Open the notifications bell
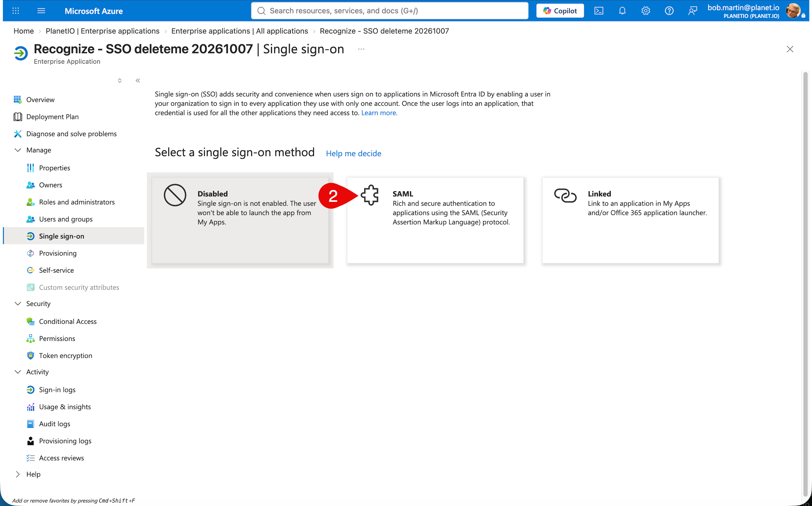 click(622, 11)
